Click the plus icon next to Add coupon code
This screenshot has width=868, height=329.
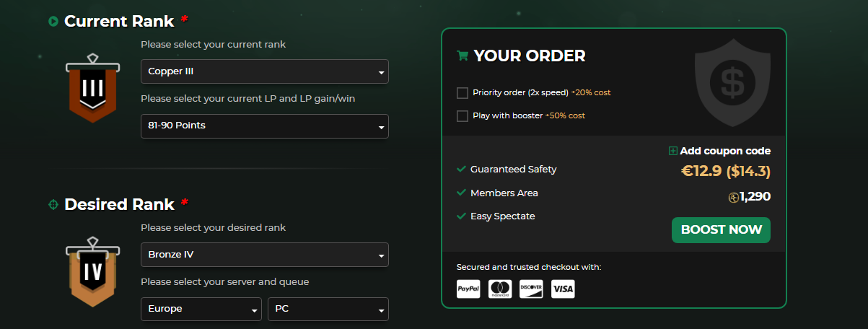tap(673, 152)
